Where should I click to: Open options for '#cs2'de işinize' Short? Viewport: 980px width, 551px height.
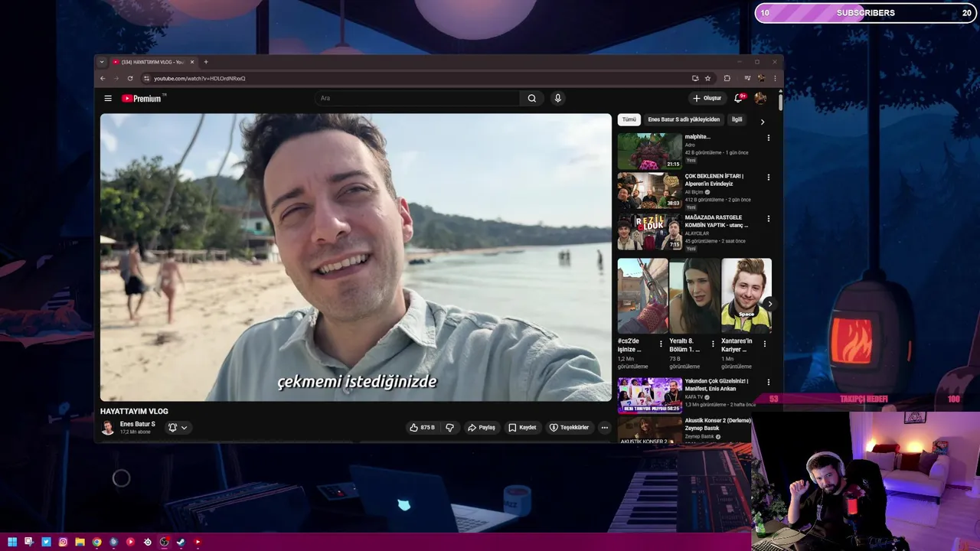[661, 344]
